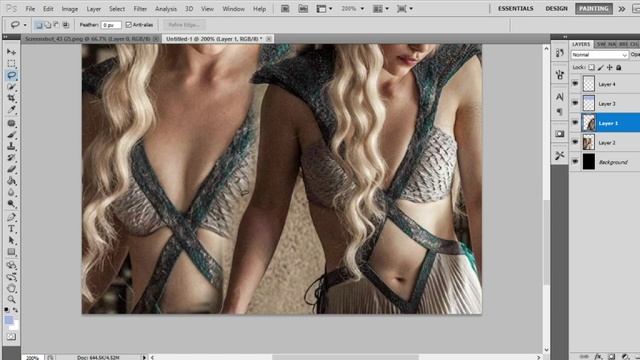Click the foreground color swatch

tap(9, 320)
